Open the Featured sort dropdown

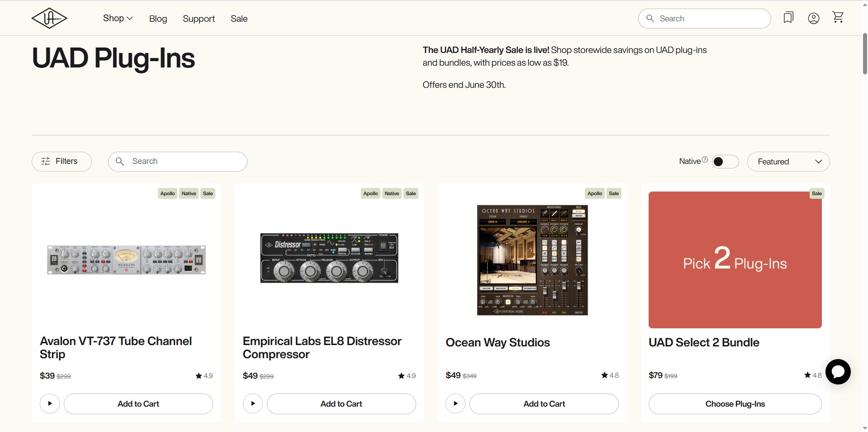coord(788,162)
